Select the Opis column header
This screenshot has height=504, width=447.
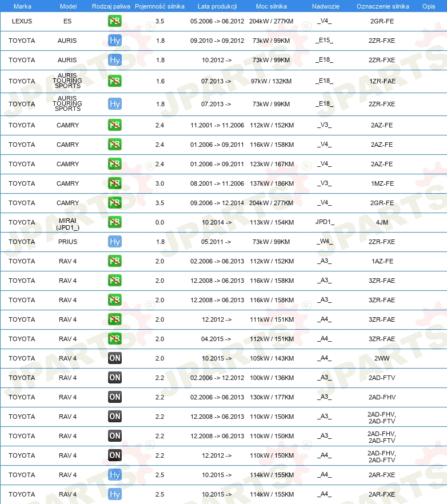pyautogui.click(x=429, y=6)
